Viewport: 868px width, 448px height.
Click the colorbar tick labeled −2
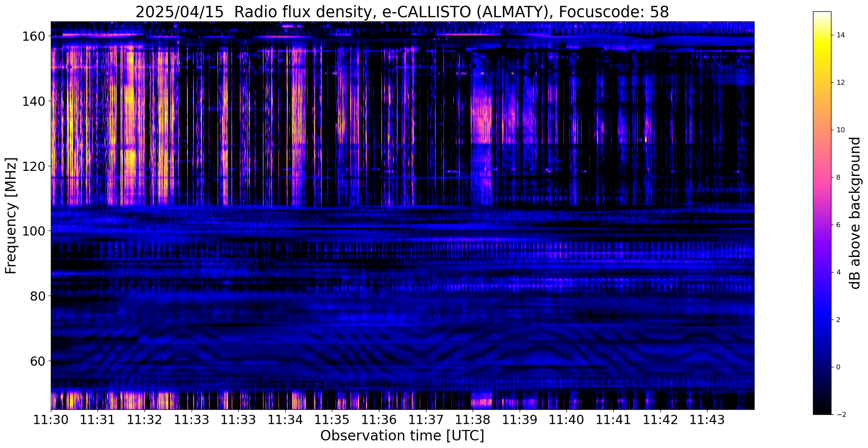[x=841, y=415]
